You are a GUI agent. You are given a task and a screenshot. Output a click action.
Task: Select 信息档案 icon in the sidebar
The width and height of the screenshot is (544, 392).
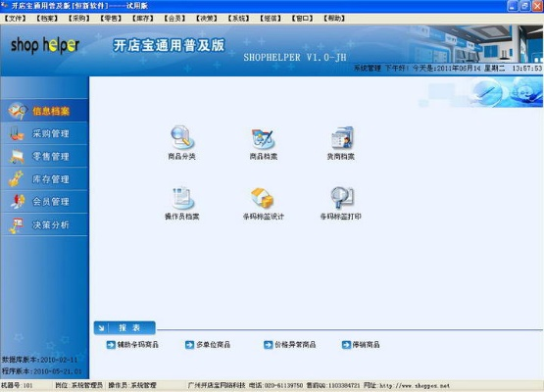[x=17, y=111]
